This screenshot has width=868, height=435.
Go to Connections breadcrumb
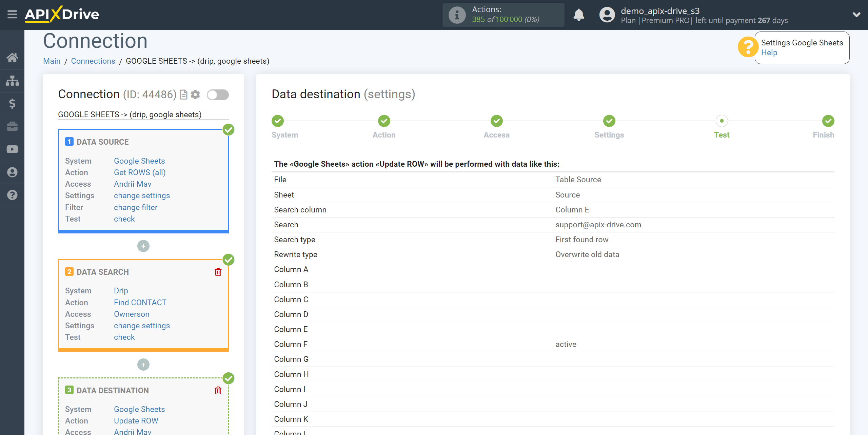tap(93, 61)
